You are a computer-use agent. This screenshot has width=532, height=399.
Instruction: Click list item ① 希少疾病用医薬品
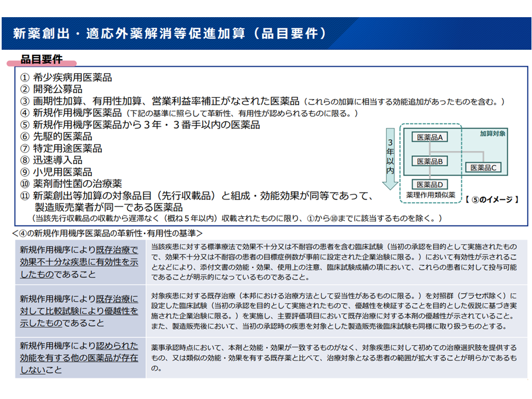pyautogui.click(x=66, y=78)
